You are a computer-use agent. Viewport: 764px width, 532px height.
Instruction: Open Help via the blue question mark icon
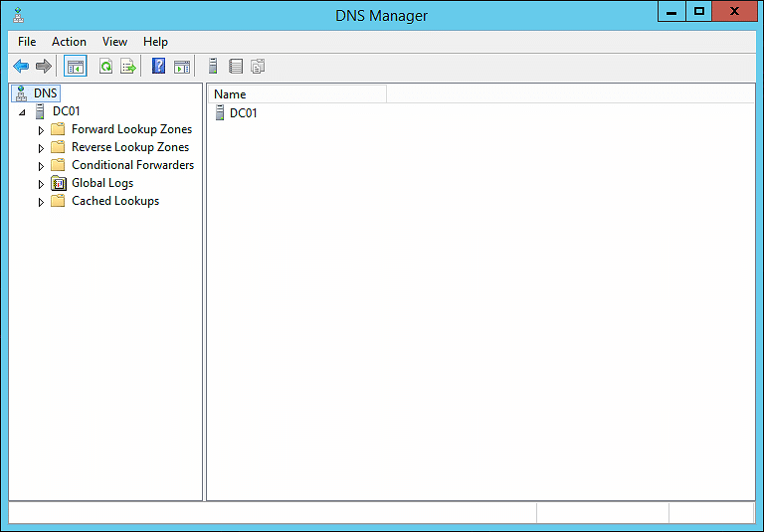[x=158, y=67]
